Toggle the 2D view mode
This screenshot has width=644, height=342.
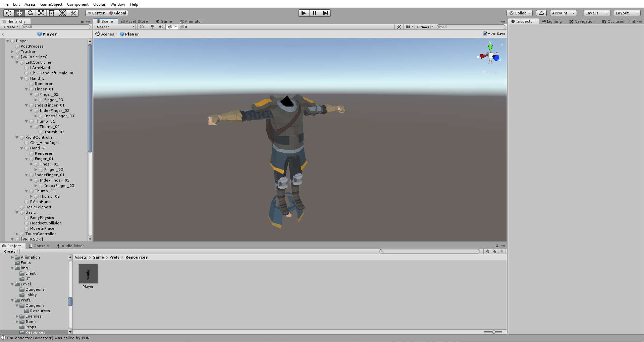pyautogui.click(x=142, y=27)
